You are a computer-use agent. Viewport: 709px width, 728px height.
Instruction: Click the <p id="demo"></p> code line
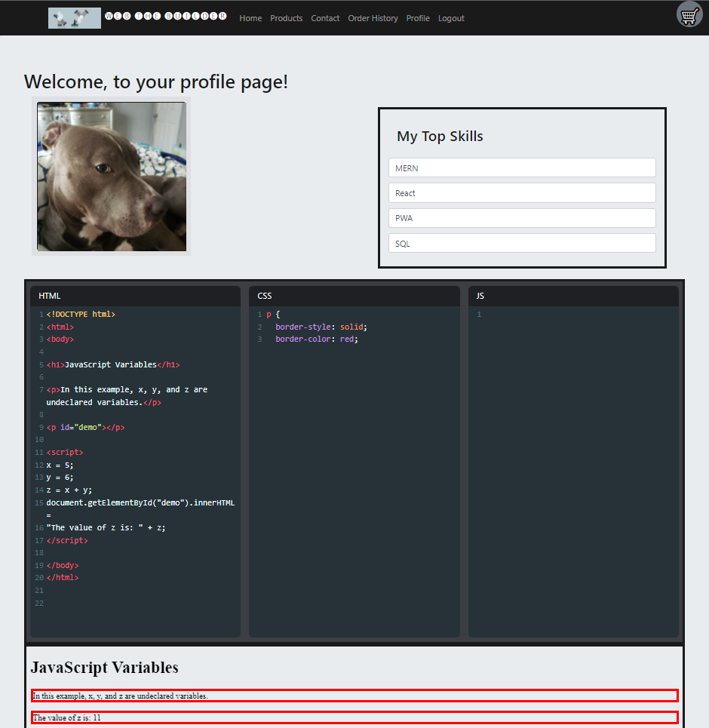tap(85, 427)
